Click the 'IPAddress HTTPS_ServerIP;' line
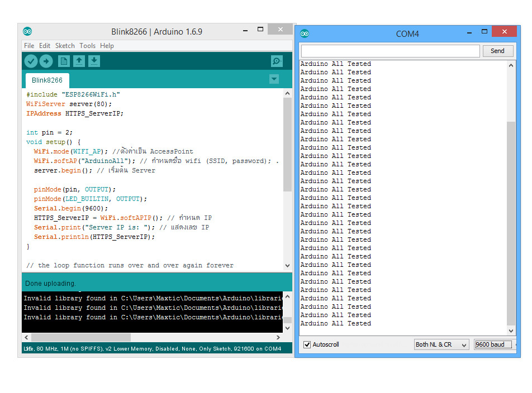Viewport: 532px width, 393px height. (x=75, y=113)
